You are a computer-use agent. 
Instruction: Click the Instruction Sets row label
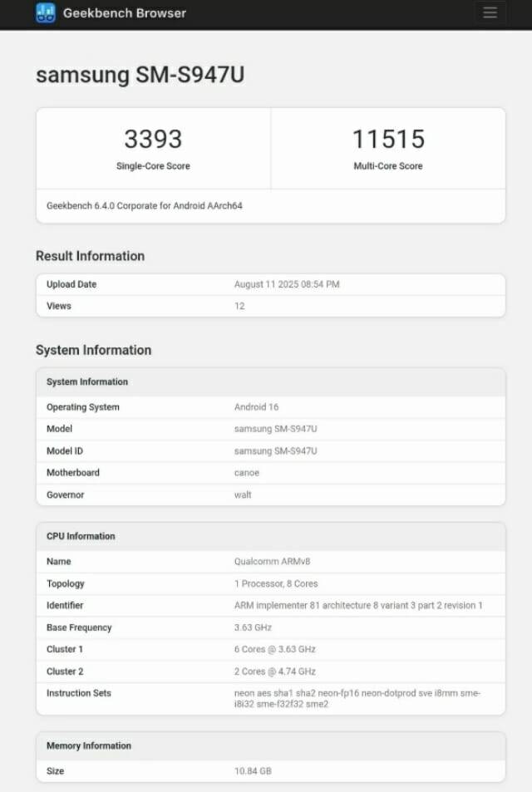78,693
